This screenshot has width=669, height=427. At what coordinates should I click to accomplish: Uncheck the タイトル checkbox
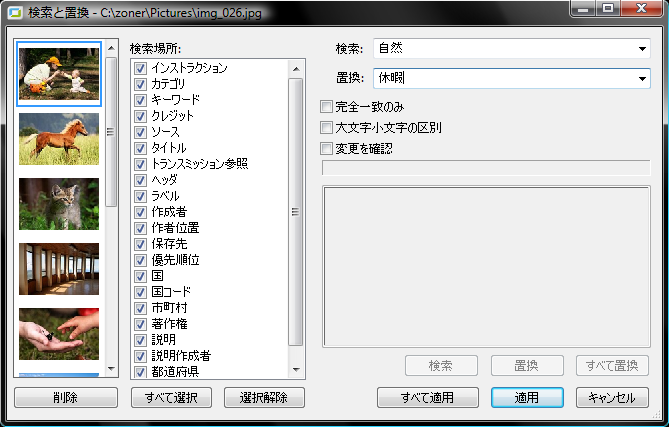[140, 148]
